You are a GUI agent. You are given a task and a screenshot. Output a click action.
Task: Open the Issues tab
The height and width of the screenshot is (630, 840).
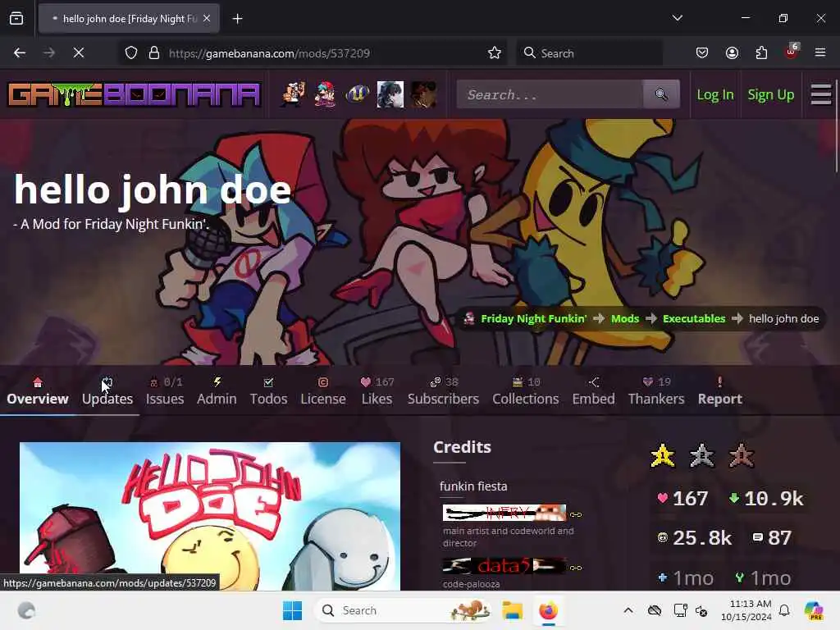pyautogui.click(x=165, y=392)
